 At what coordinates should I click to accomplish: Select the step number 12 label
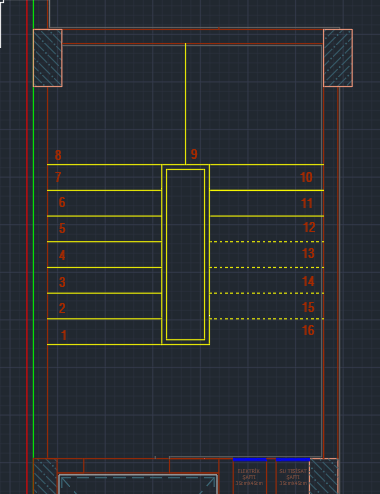point(309,227)
